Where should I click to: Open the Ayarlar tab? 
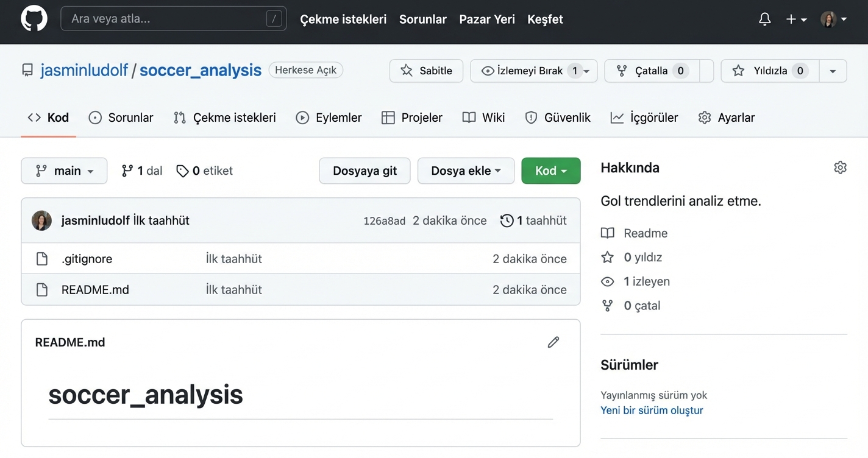point(727,118)
